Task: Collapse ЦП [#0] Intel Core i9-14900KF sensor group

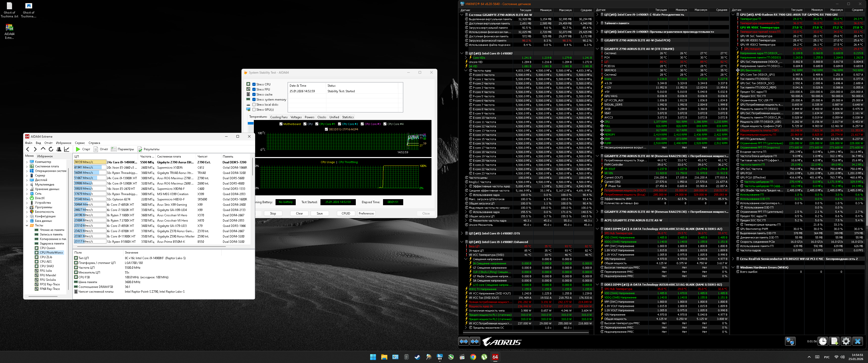Action: coord(462,53)
